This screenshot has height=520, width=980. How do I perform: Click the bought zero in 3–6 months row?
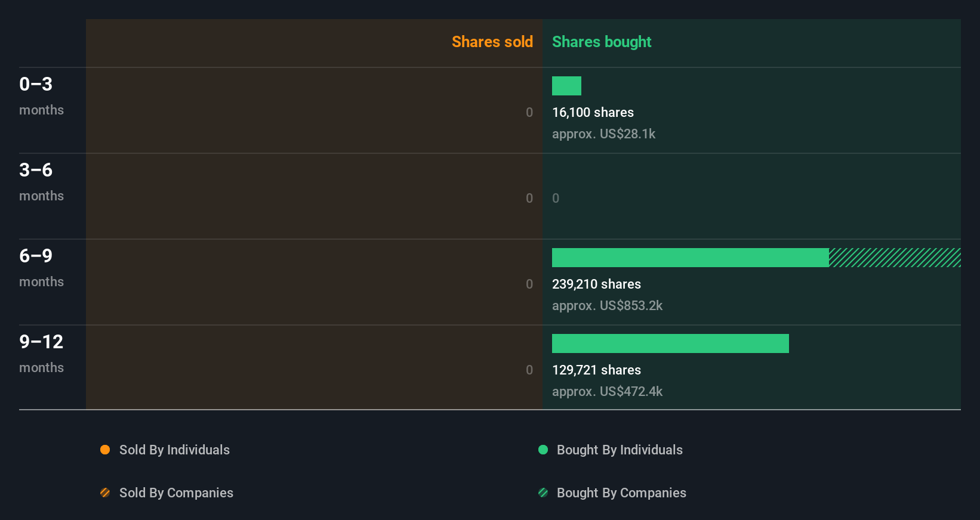coord(556,198)
